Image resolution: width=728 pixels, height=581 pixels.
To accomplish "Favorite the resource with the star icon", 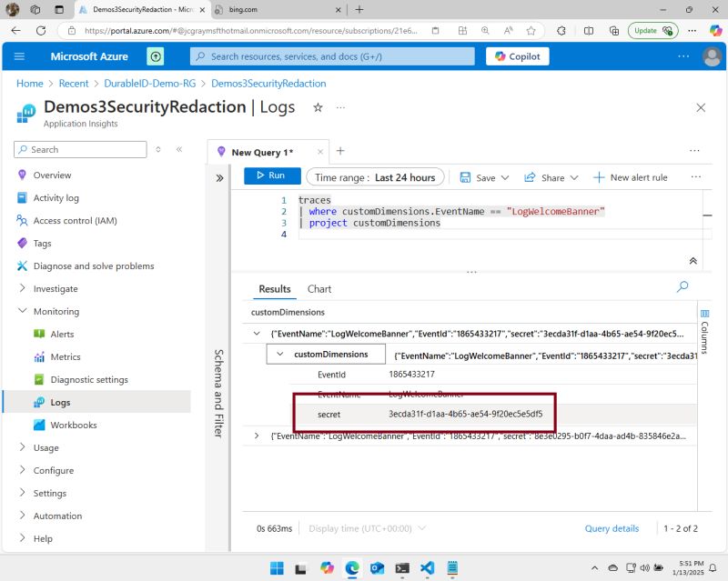I will pyautogui.click(x=318, y=107).
